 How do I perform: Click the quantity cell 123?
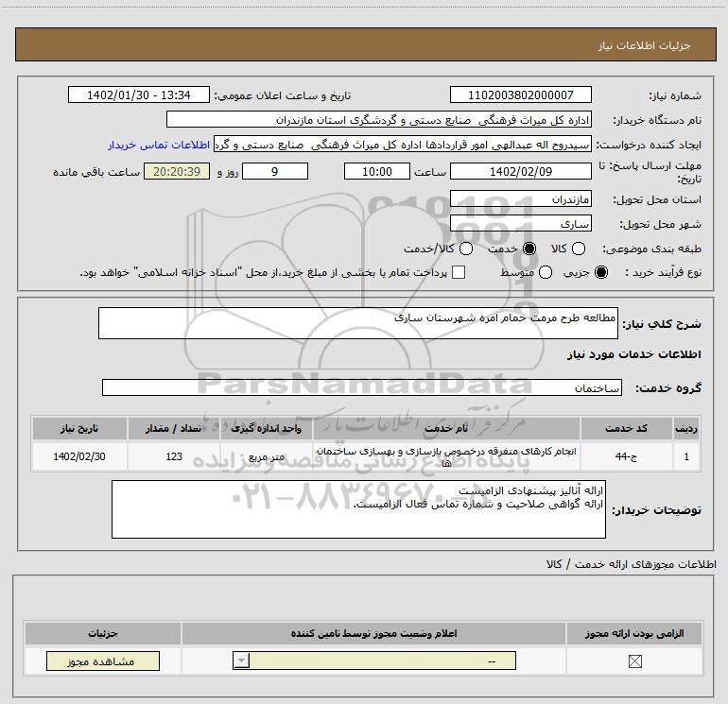pyautogui.click(x=174, y=456)
